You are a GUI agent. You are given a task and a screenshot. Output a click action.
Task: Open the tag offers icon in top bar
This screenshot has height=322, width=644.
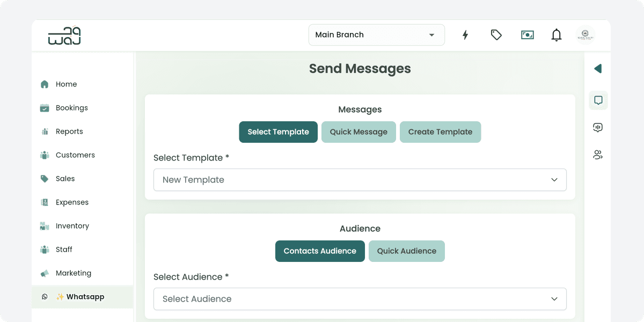[496, 34]
